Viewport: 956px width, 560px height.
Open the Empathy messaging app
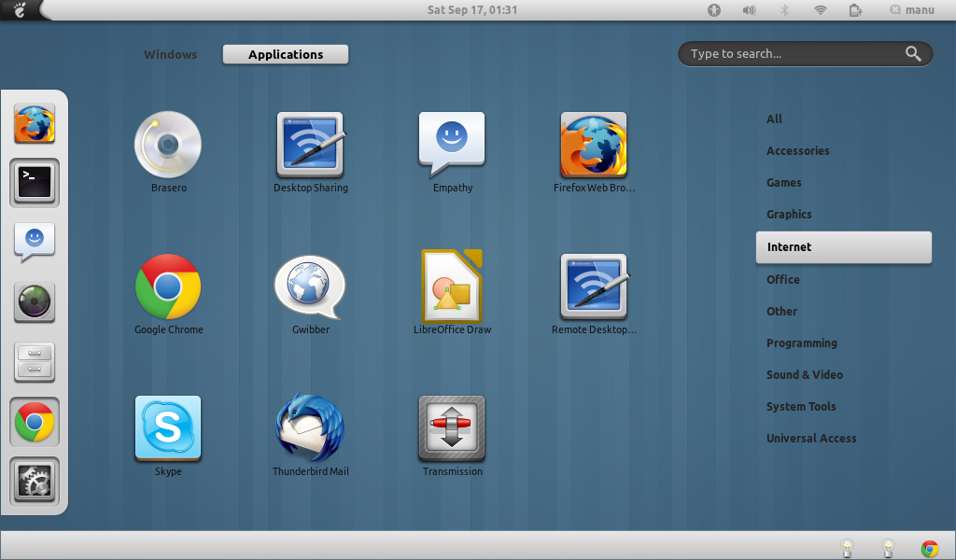click(452, 142)
